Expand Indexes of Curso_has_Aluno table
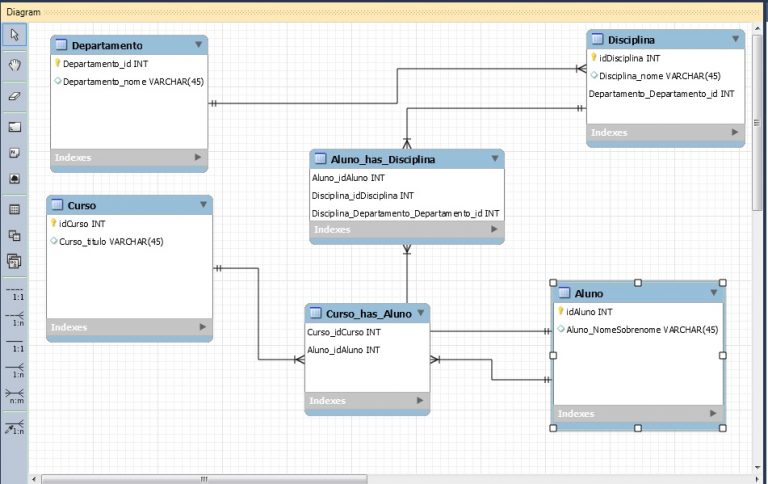 (x=419, y=401)
